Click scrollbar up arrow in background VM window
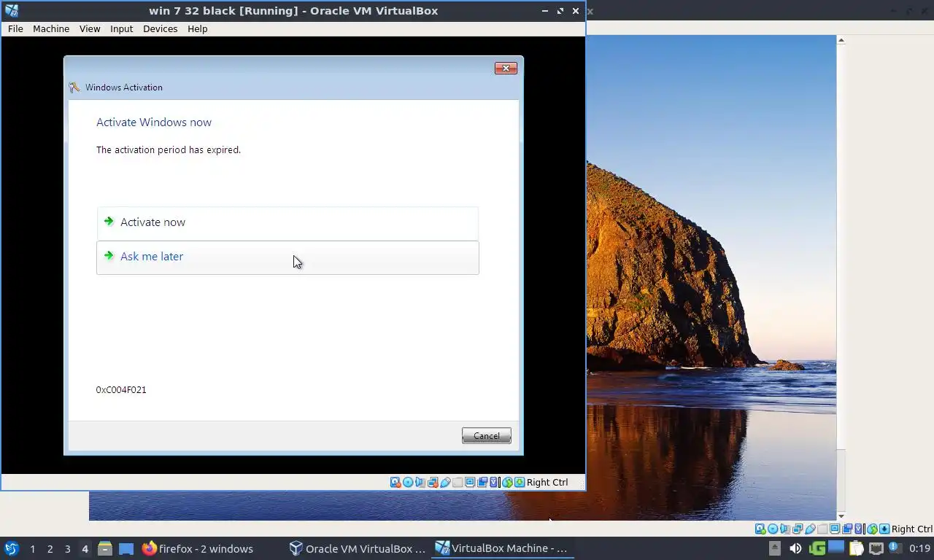This screenshot has height=560, width=934. click(841, 40)
